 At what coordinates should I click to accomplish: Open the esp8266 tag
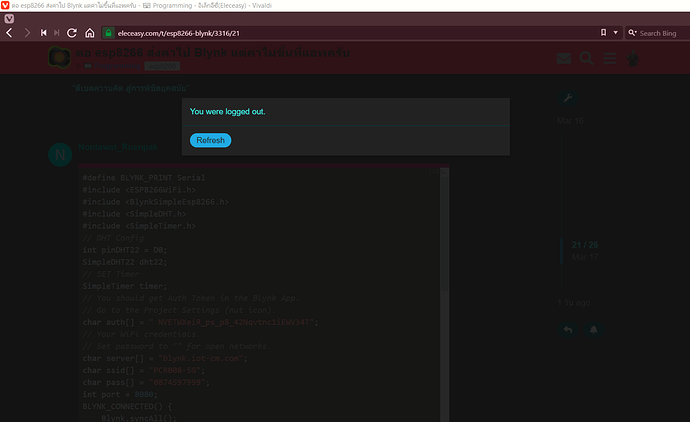click(162, 66)
